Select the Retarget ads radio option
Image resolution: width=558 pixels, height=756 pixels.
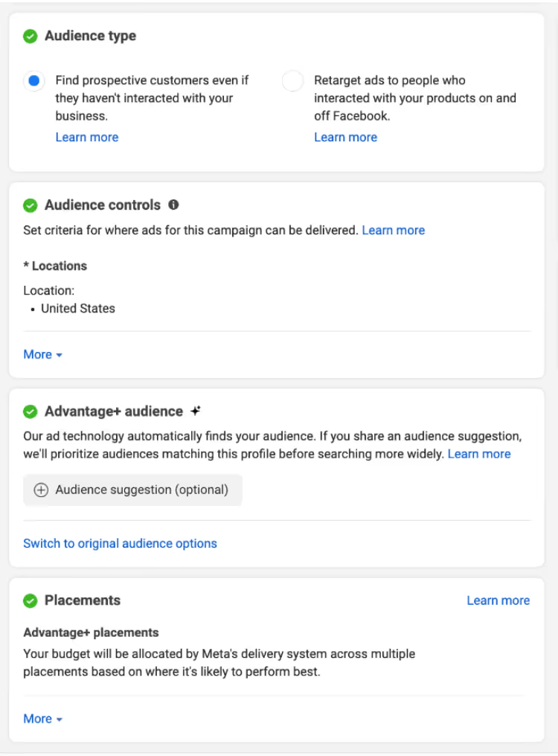click(292, 81)
